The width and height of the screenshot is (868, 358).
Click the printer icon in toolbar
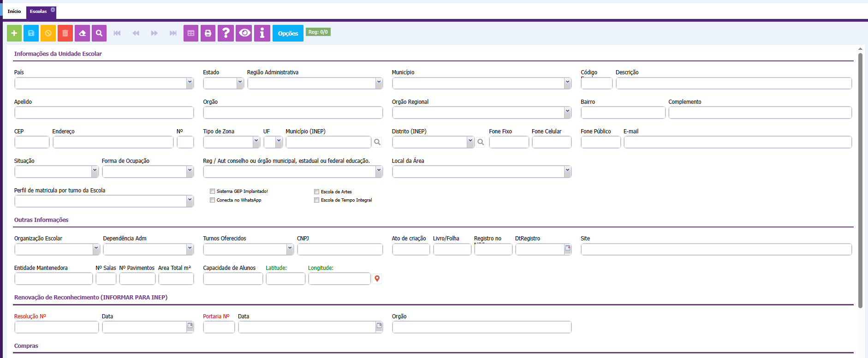click(208, 33)
